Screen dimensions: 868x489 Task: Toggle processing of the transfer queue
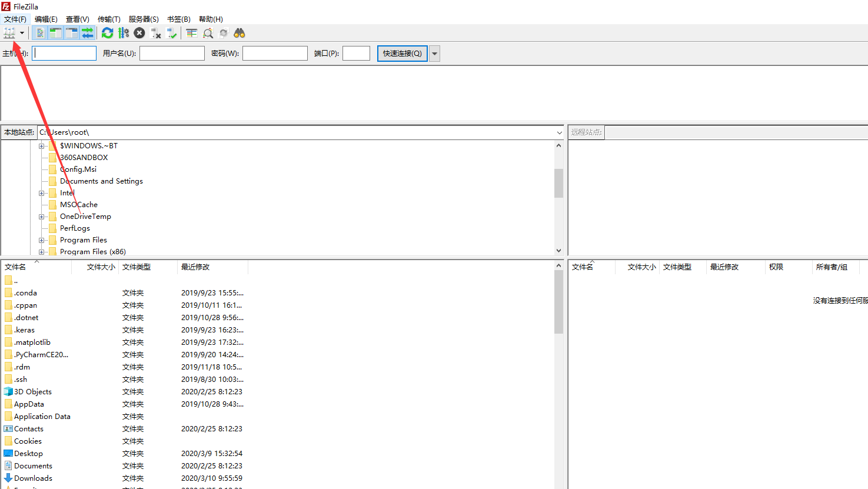pos(124,33)
